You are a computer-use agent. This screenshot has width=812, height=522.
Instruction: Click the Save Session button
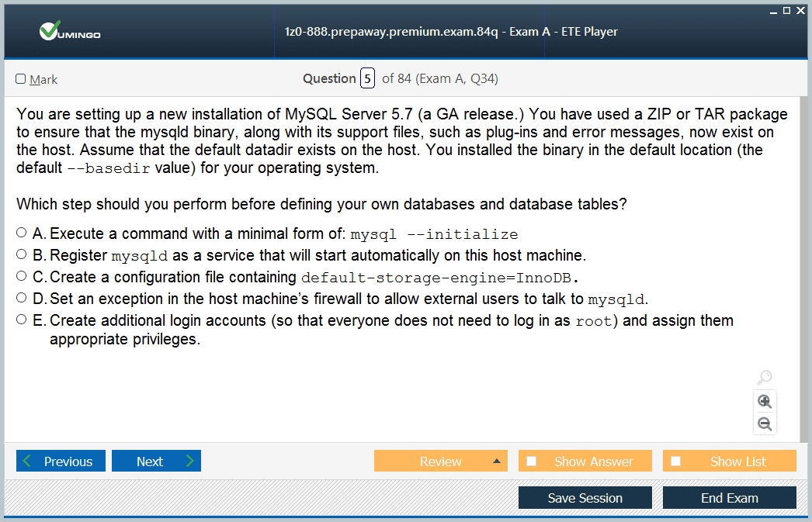585,498
